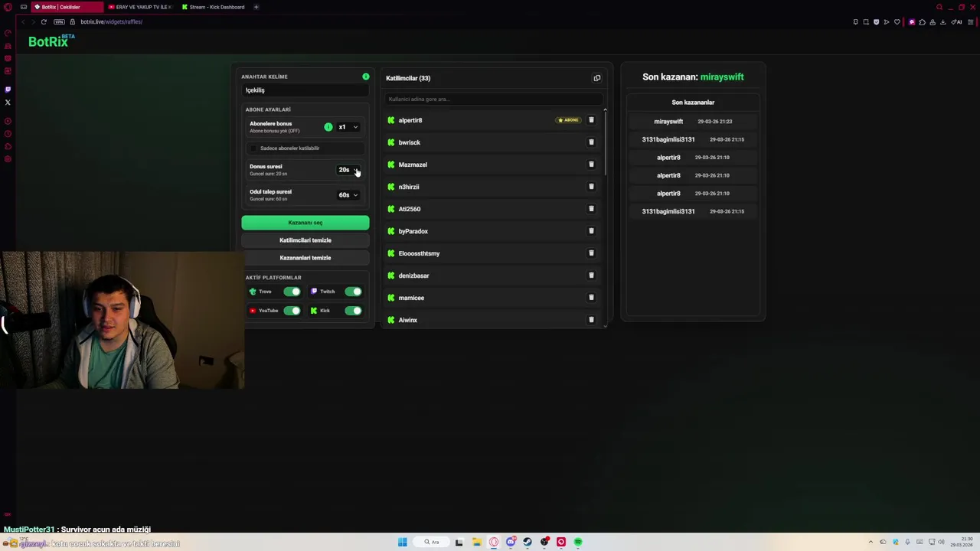Viewport: 980px width, 551px height.
Task: Delete participant alpertir8 with trash icon
Action: click(591, 120)
